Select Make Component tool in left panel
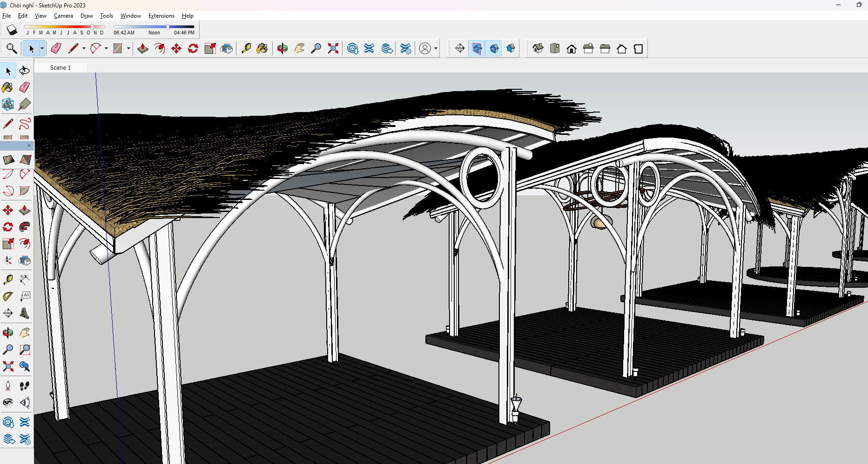Image resolution: width=868 pixels, height=464 pixels. click(x=8, y=104)
